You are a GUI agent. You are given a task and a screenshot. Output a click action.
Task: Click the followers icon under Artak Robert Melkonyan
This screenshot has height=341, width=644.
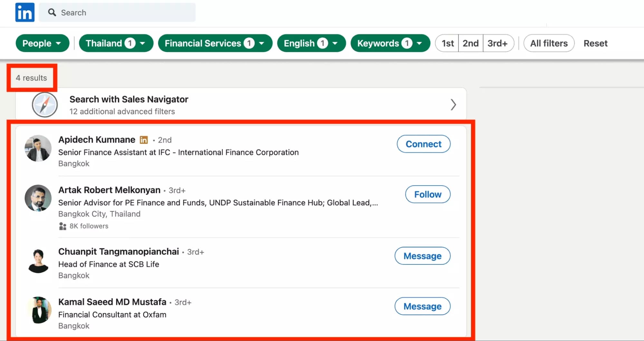(x=62, y=226)
